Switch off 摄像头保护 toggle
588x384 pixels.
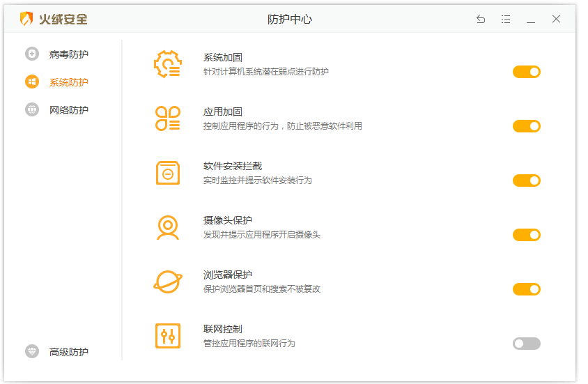pos(527,235)
